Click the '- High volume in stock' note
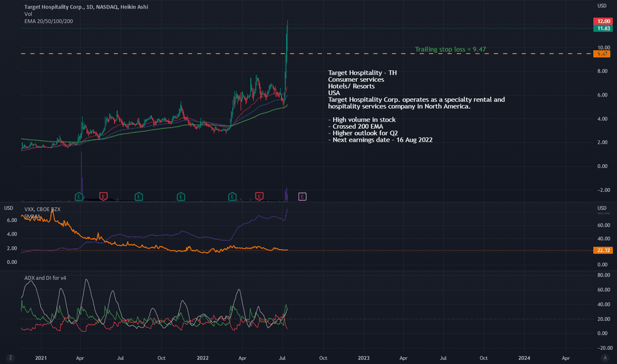Screen dimensions: 617x364 pyautogui.click(x=362, y=120)
